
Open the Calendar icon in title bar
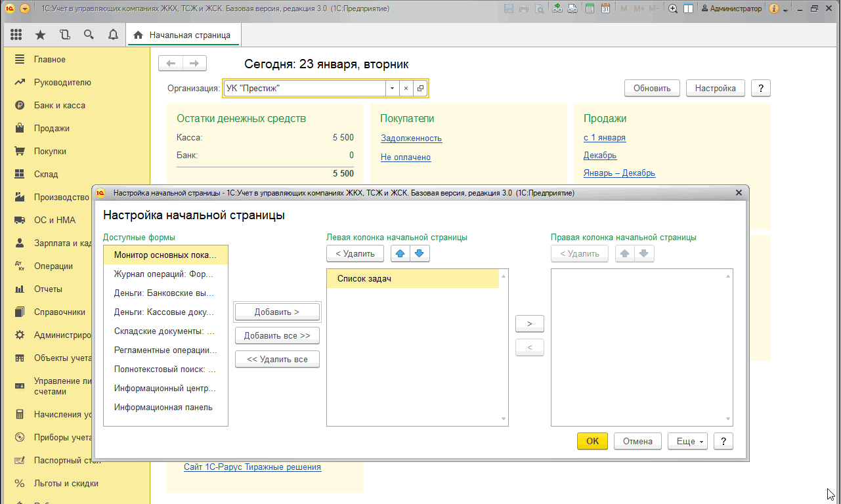point(605,9)
